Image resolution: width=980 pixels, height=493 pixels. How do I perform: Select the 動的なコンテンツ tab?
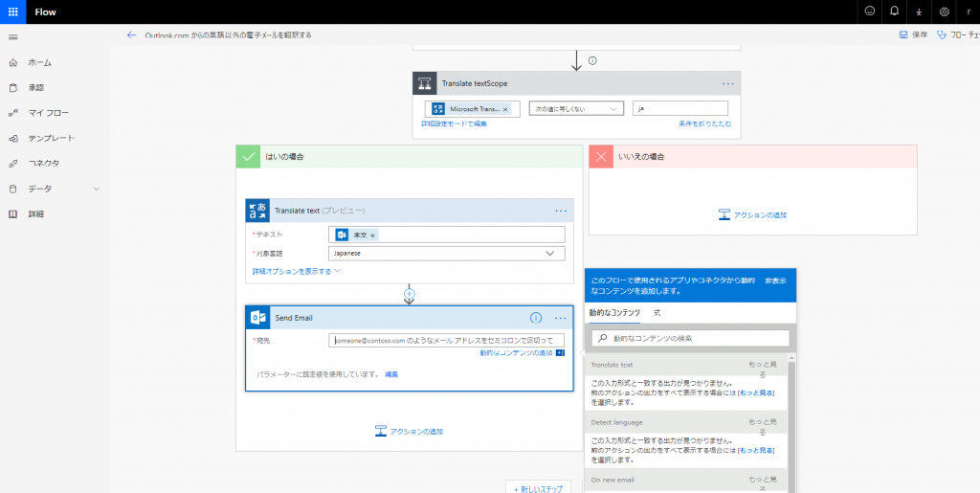tap(614, 312)
